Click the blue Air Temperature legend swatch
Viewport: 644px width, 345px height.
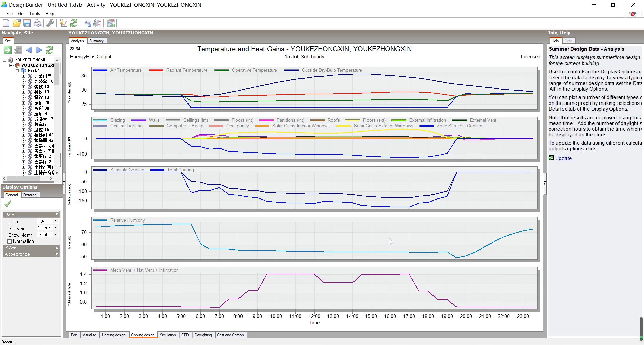click(100, 70)
